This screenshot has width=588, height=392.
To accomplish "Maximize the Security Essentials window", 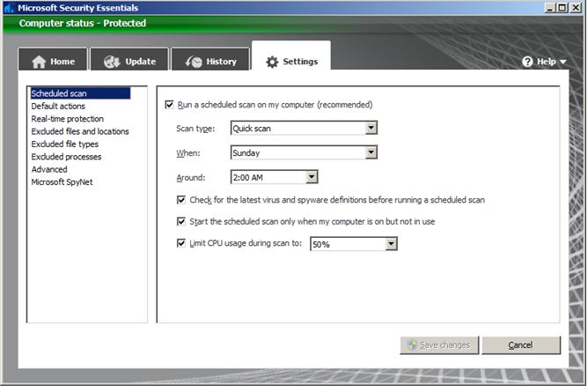I will [562, 8].
